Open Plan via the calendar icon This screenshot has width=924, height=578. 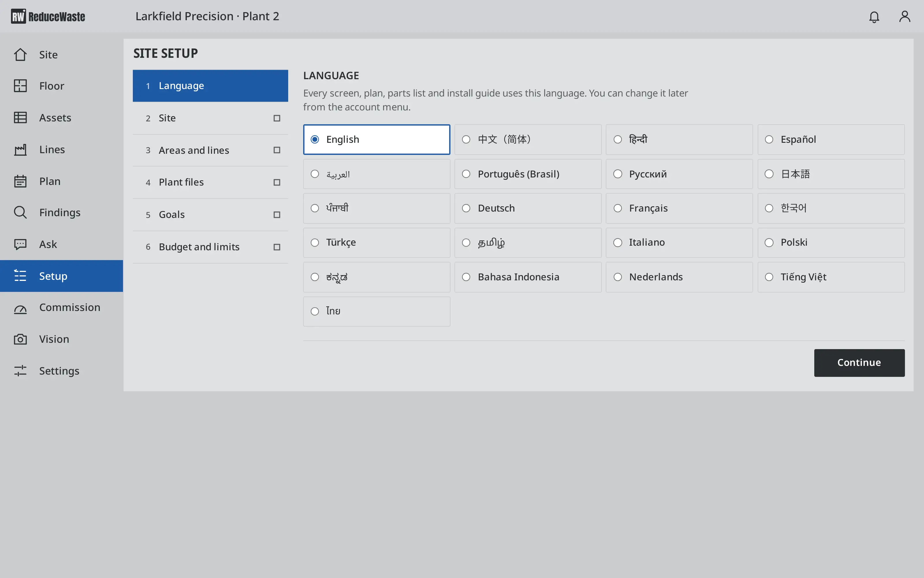20,181
